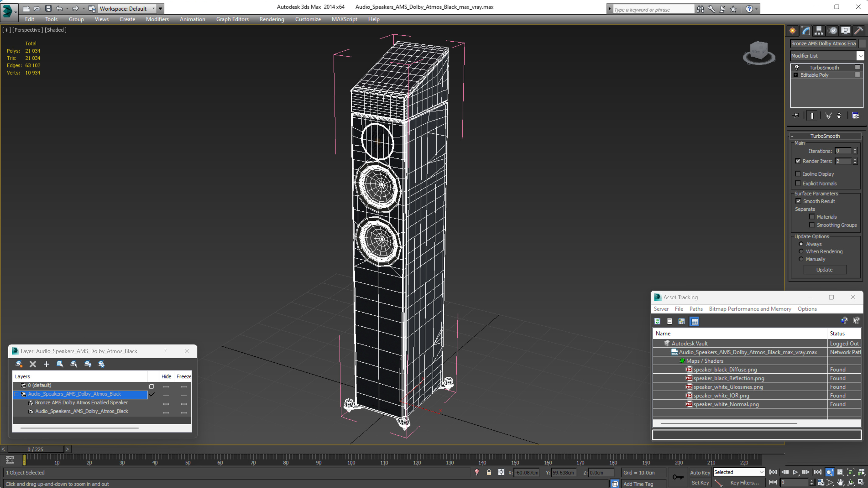
Task: Open Bitmap Performance and Memory menu
Action: (x=750, y=309)
